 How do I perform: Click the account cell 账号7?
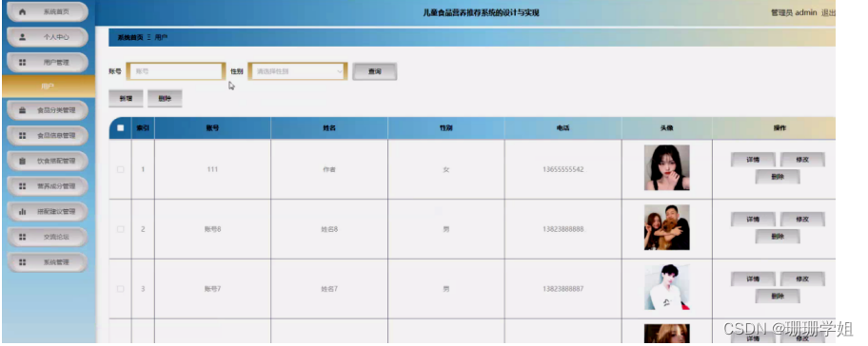pos(212,289)
